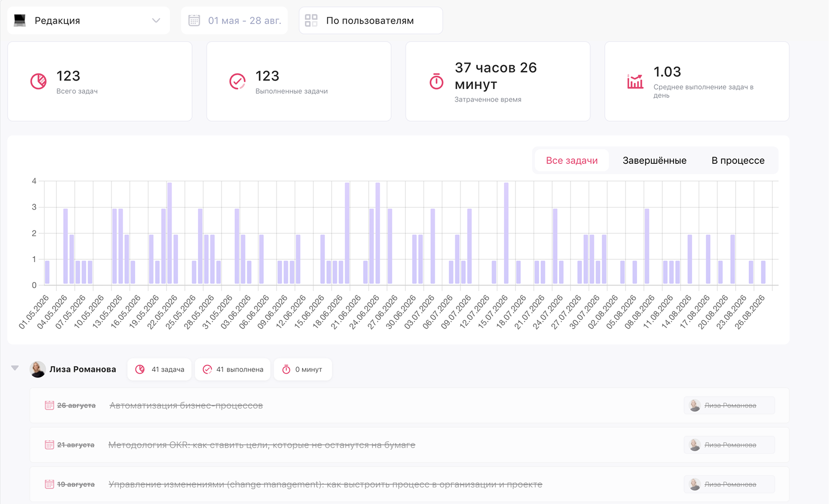
Task: Click the stopwatch icon in 0 минут badge
Action: [x=286, y=369]
